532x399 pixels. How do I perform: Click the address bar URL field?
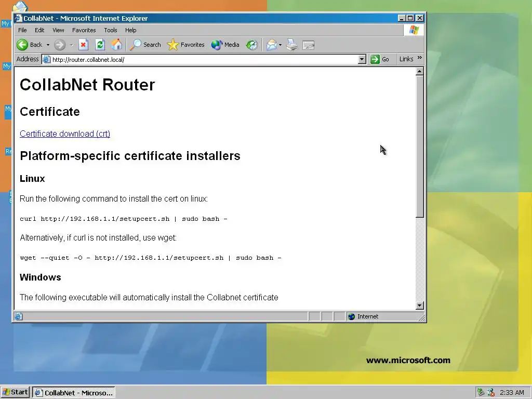click(x=205, y=60)
